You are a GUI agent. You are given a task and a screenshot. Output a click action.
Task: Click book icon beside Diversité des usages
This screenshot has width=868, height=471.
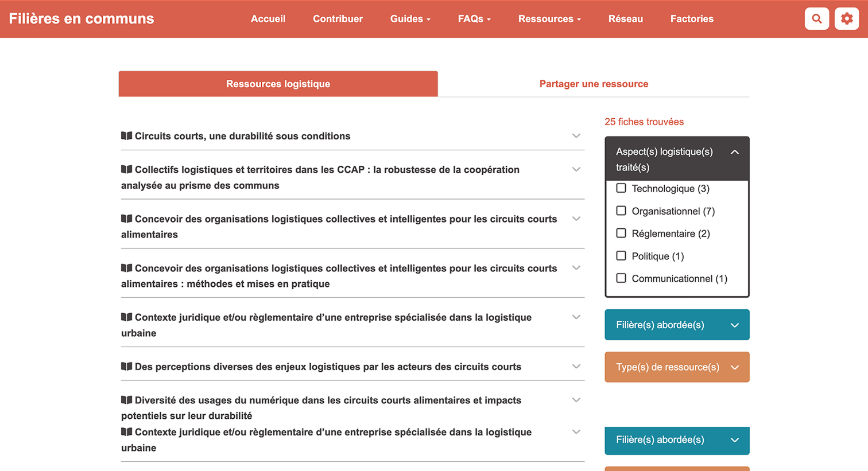126,400
